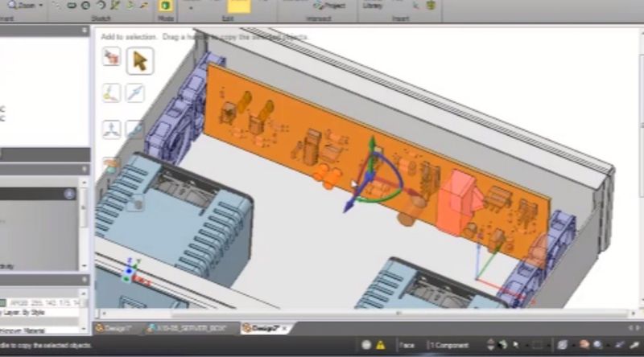Click the yellow-green icon at the right end of the Insert group

pyautogui.click(x=431, y=6)
